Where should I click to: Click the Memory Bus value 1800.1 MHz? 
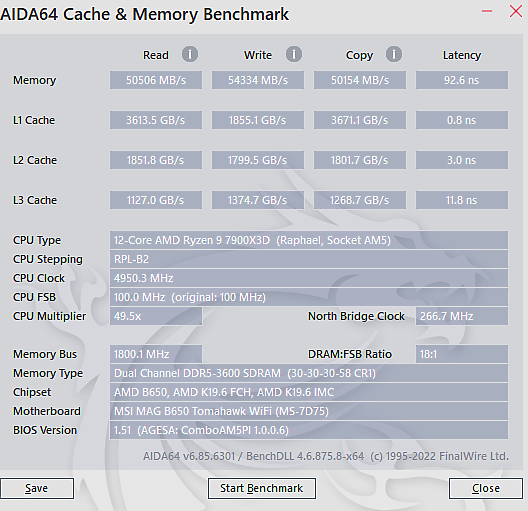(156, 354)
